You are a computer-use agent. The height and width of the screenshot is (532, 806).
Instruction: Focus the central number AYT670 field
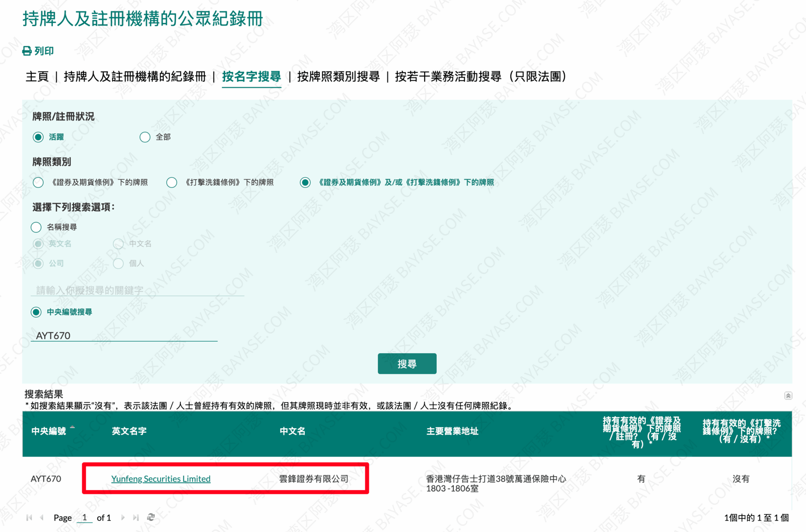tap(124, 336)
